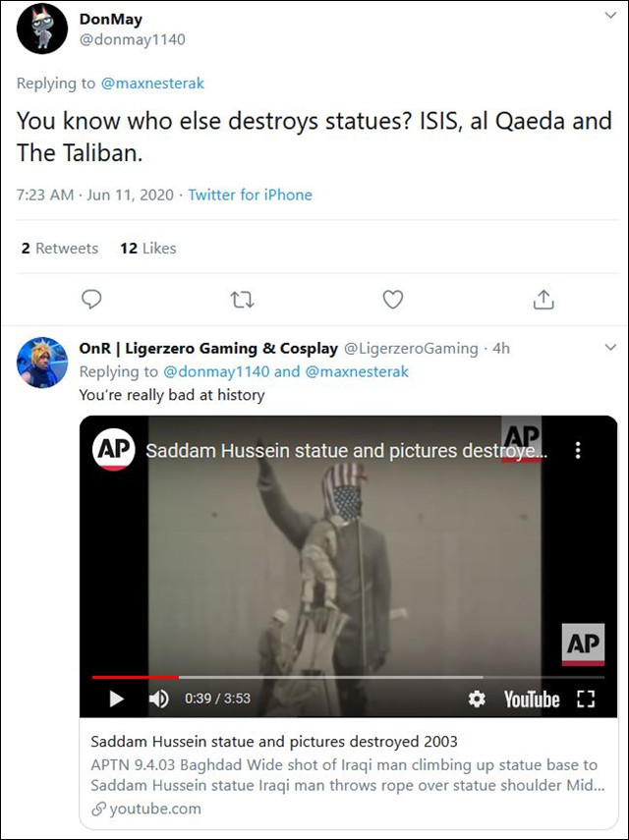This screenshot has width=629, height=840.
Task: Mute the video speaker icon
Action: [158, 699]
